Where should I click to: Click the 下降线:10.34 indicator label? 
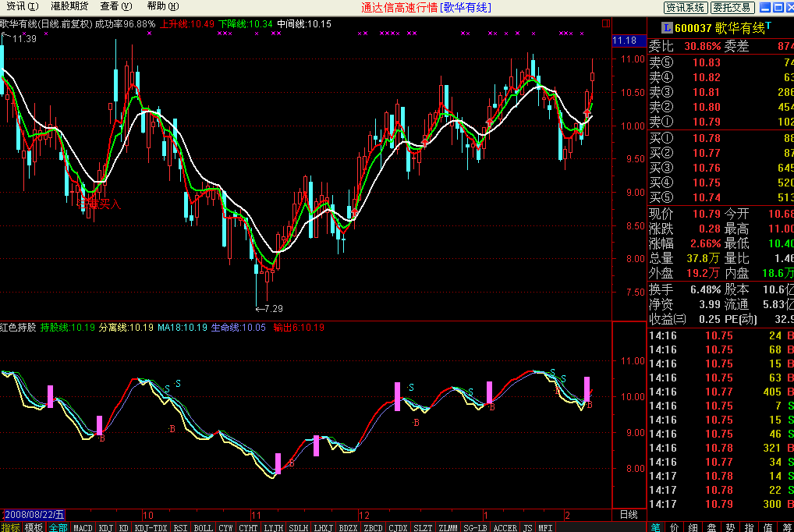[246, 24]
